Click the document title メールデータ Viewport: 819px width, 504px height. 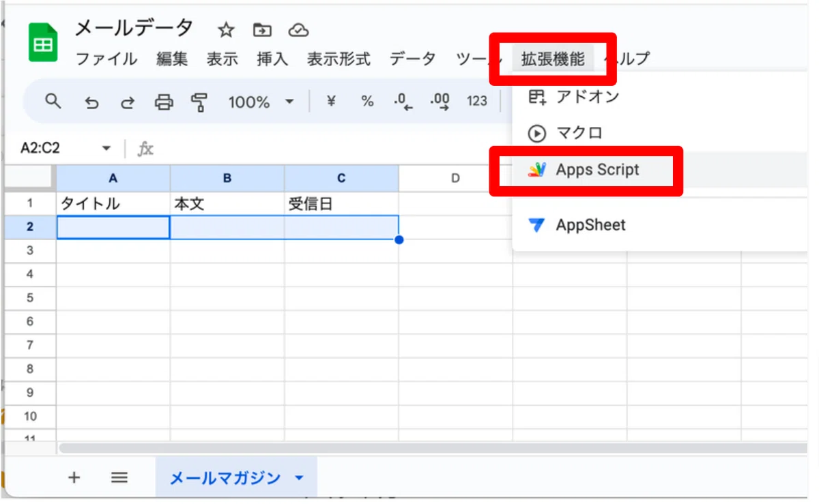134,29
